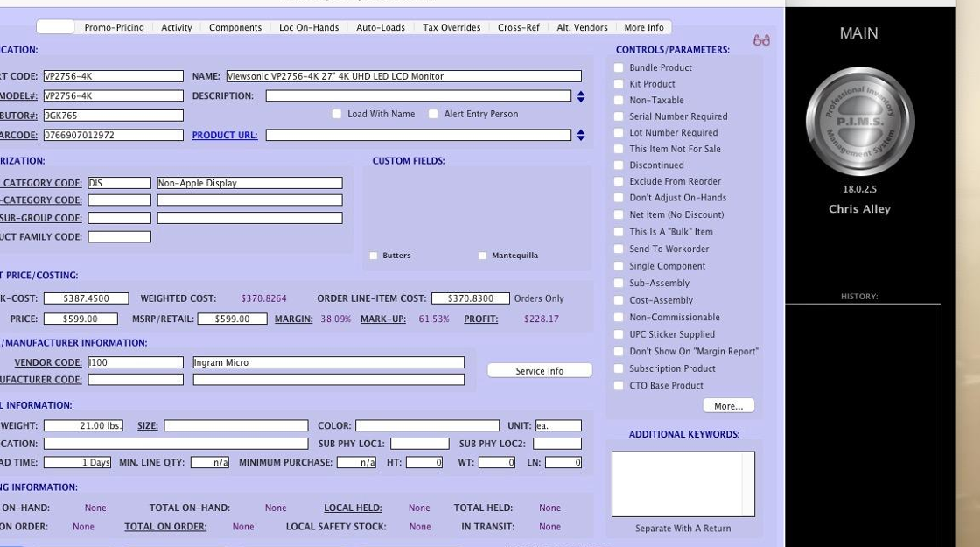This screenshot has height=547, width=980.
Task: Focus the PRICE field showing $599.00
Action: (80, 319)
